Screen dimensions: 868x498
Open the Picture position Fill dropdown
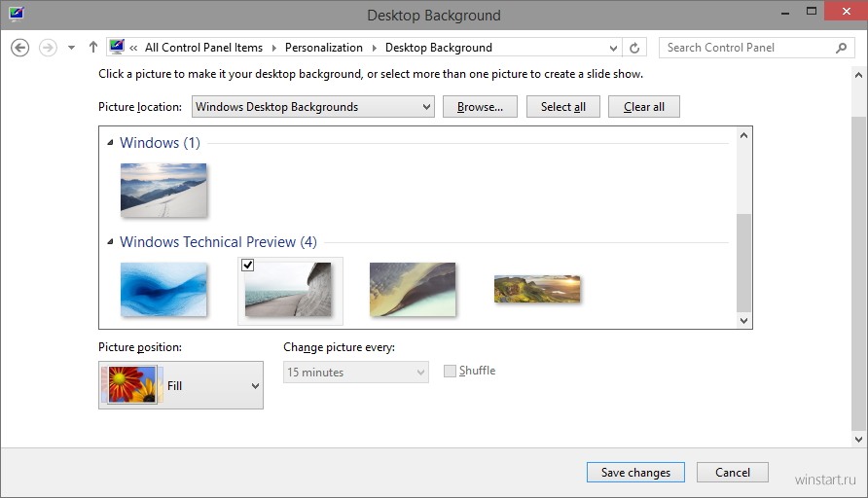[x=181, y=385]
